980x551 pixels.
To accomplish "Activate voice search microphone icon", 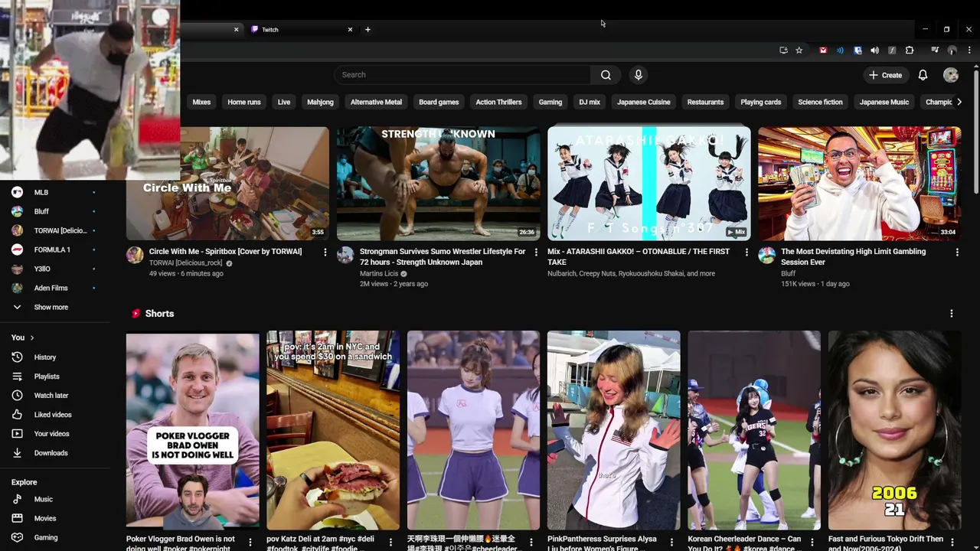I will [x=639, y=75].
